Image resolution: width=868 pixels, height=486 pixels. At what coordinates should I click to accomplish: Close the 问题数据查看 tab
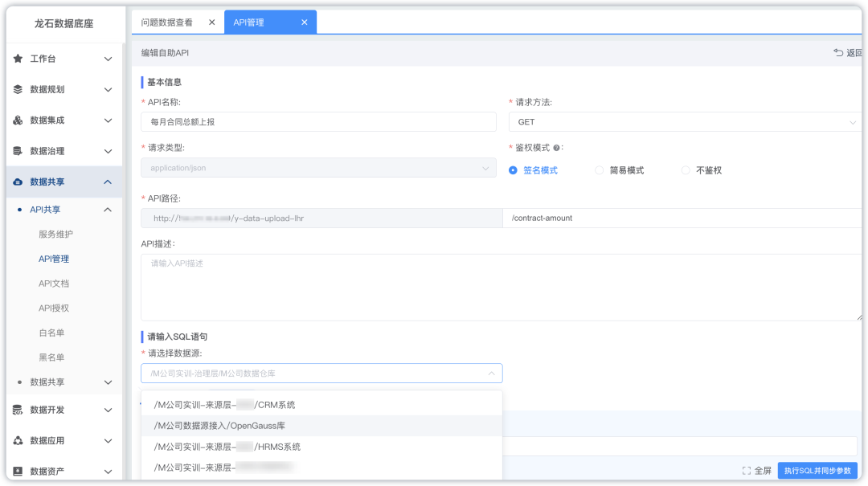(x=211, y=22)
